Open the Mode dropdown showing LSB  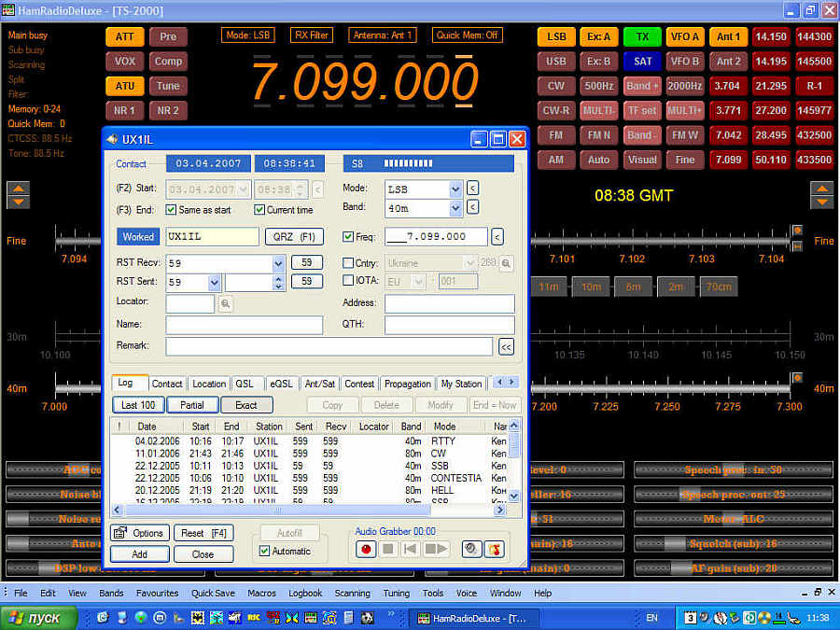[455, 189]
